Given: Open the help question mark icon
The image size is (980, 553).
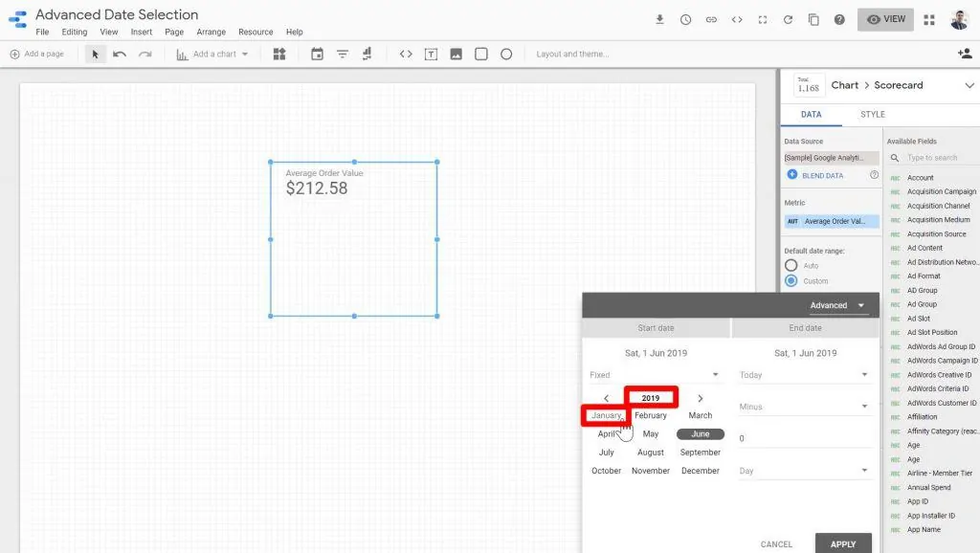Looking at the screenshot, I should pyautogui.click(x=839, y=20).
